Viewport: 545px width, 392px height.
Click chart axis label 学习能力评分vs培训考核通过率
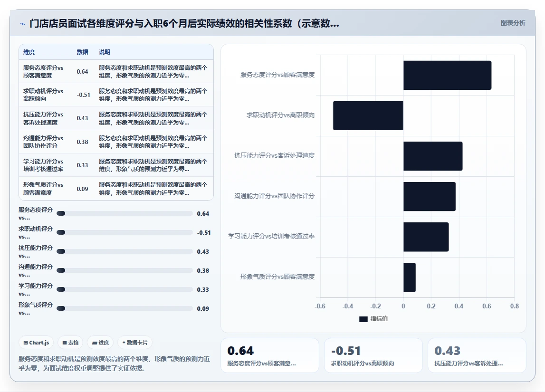pyautogui.click(x=271, y=236)
